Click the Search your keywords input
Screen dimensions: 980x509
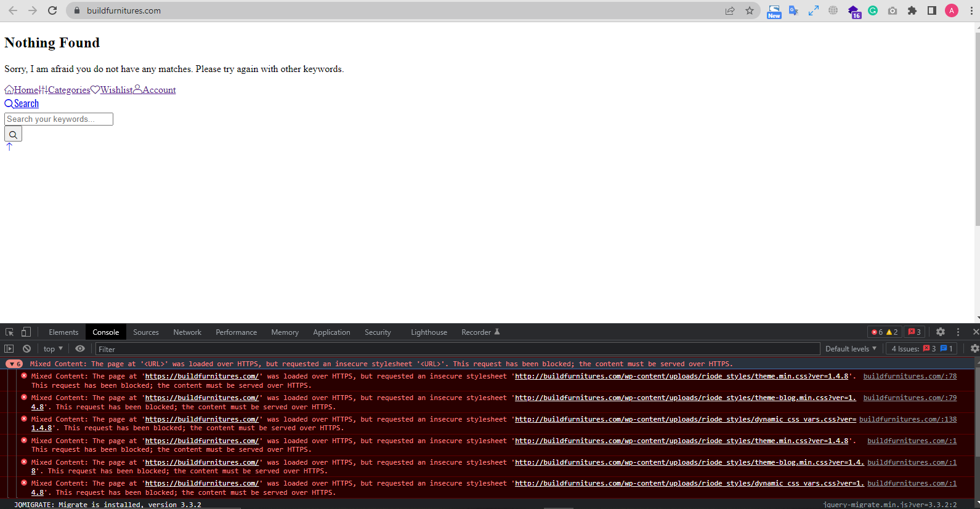(59, 119)
